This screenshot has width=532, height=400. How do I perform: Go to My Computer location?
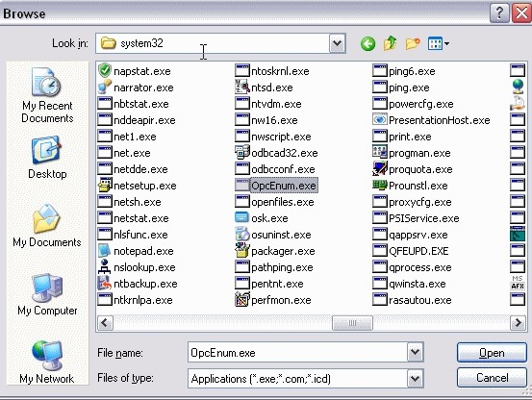coord(47,294)
